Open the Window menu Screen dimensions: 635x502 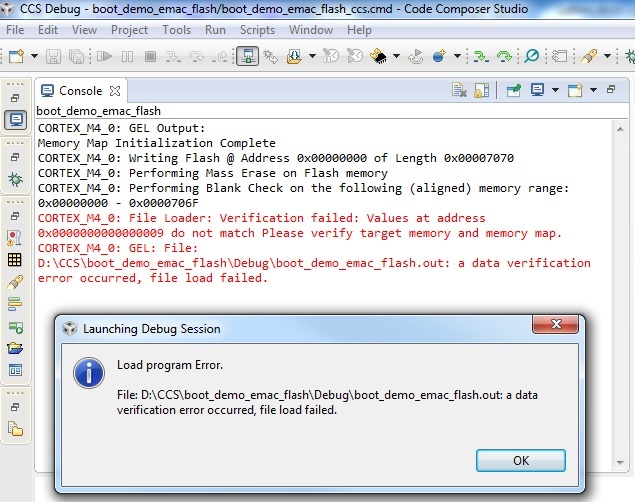311,30
